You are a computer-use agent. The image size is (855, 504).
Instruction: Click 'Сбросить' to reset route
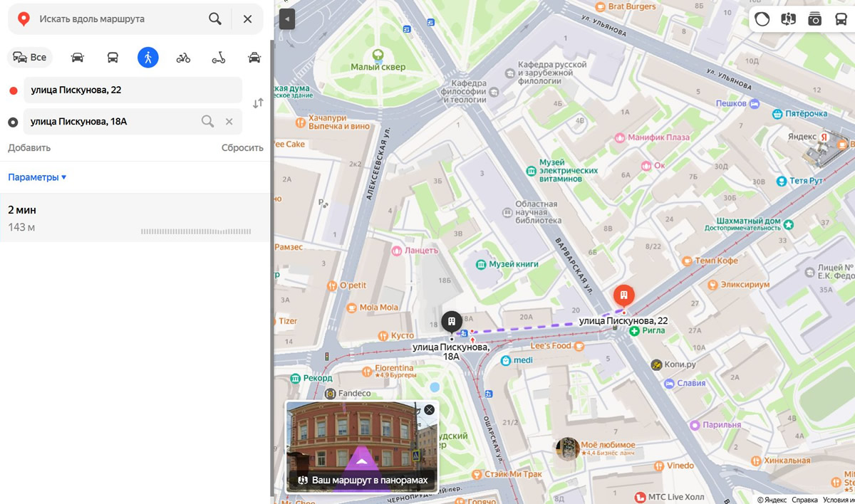click(242, 148)
